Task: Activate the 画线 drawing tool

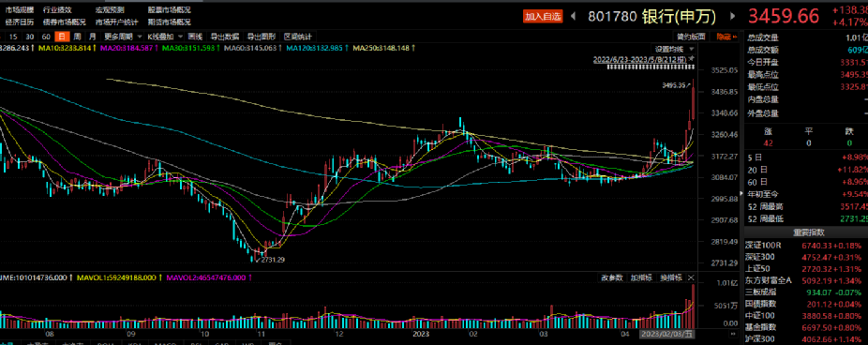Action: tap(195, 37)
